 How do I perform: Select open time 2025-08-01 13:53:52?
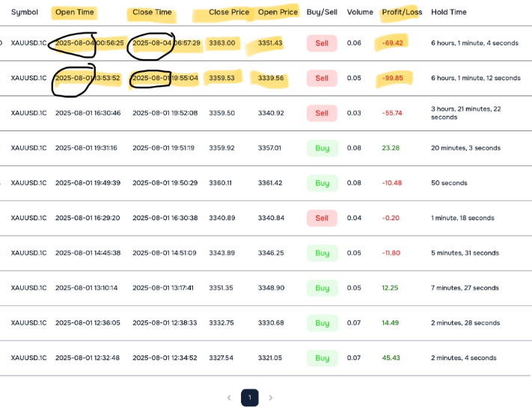pos(88,78)
